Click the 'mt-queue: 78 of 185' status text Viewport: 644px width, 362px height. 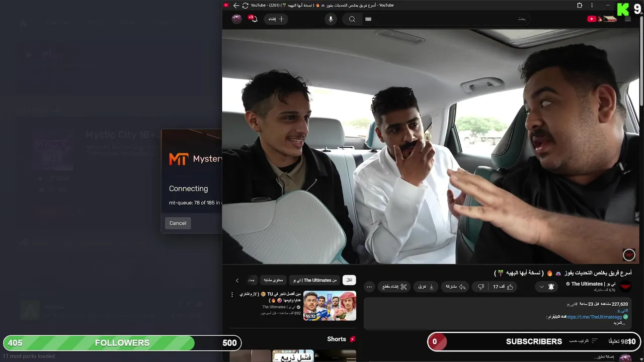(195, 203)
